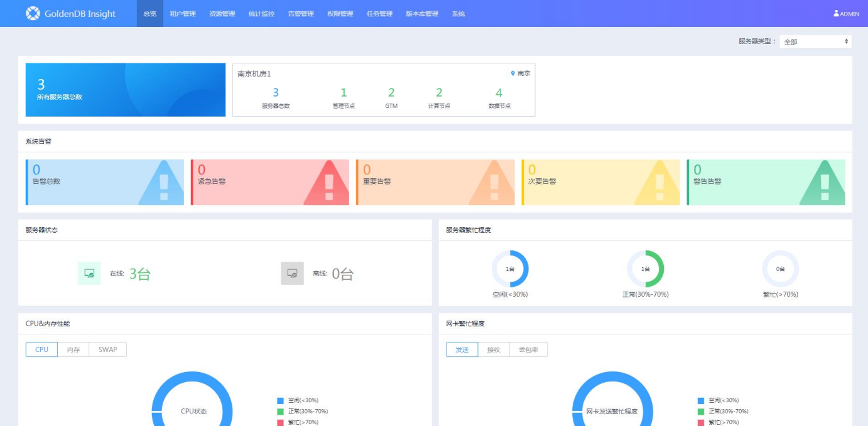Click the CPU&内存性能 section title
The width and height of the screenshot is (868, 426).
[48, 324]
